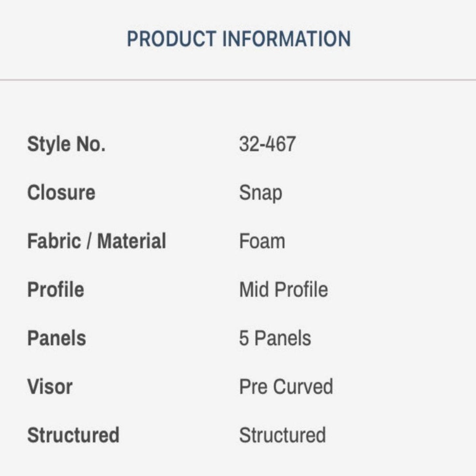Click the Visor row label
This screenshot has width=476, height=476.
50,387
